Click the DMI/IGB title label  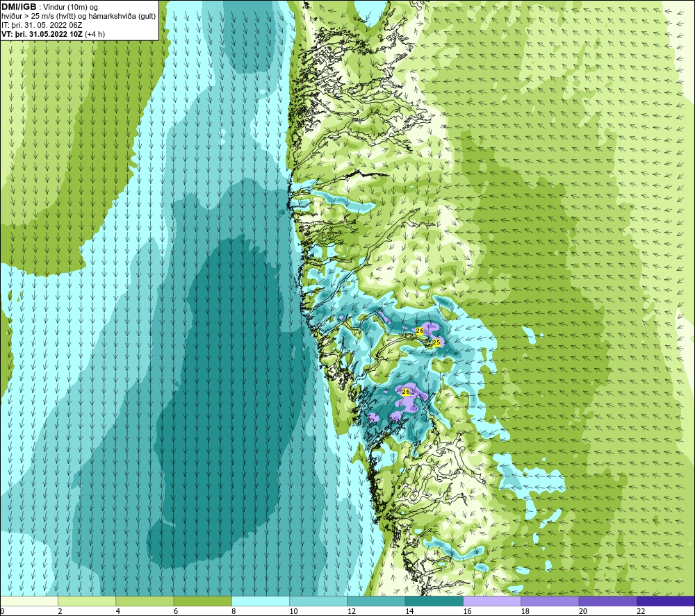click(19, 7)
